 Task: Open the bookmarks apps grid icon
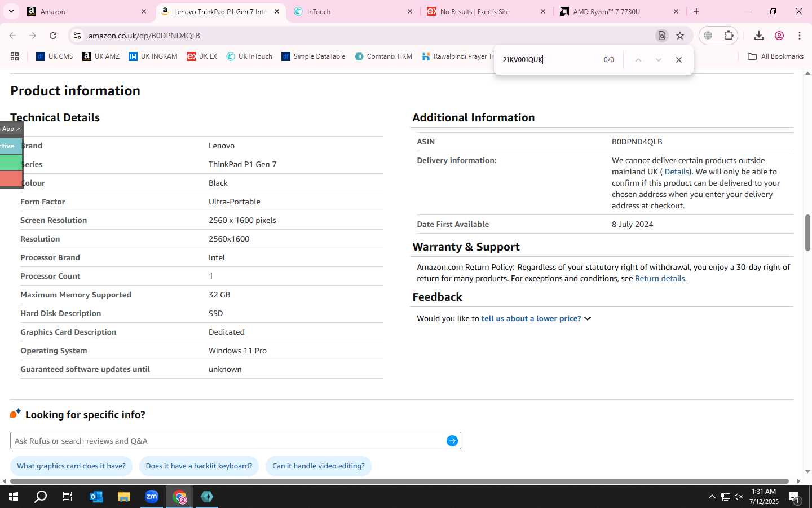click(15, 56)
